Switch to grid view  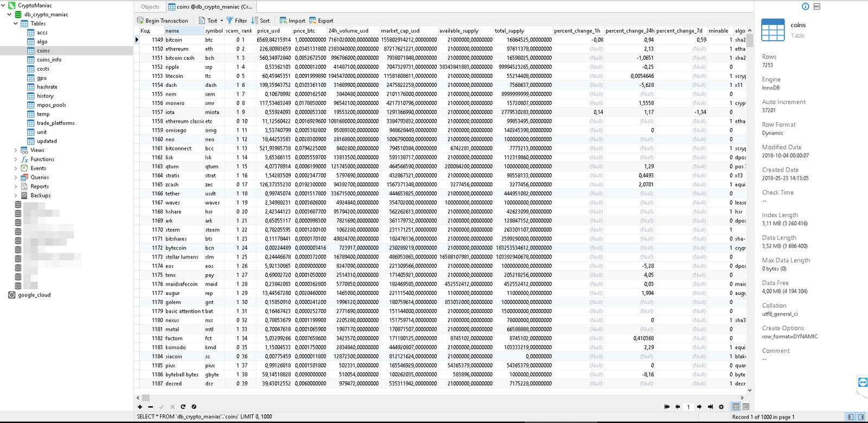736,407
